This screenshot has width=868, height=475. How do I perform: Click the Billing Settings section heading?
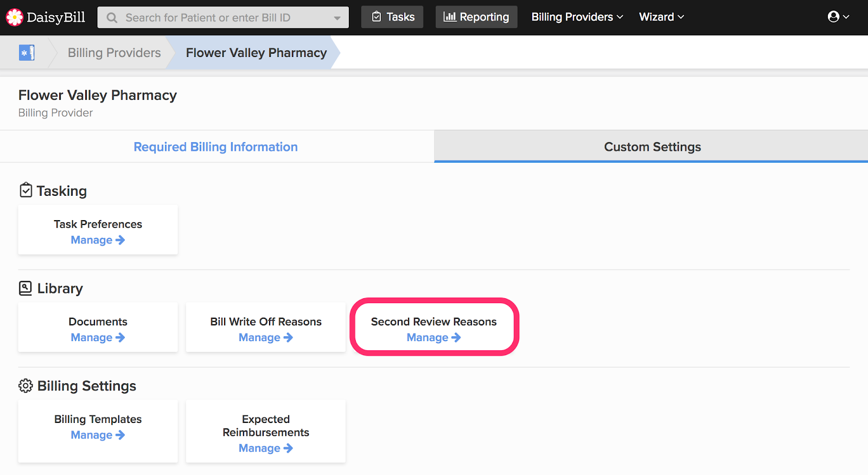(87, 386)
